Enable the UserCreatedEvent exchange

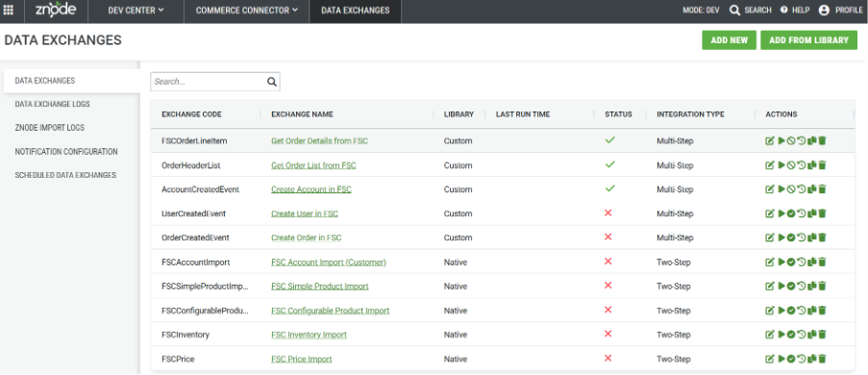791,213
